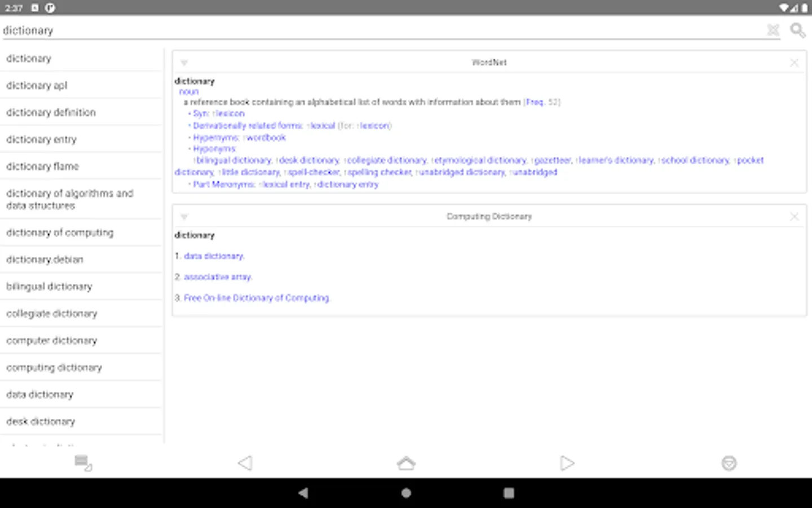Open 'data dictionary' link in Computing Dictionary
The image size is (812, 508).
point(214,256)
